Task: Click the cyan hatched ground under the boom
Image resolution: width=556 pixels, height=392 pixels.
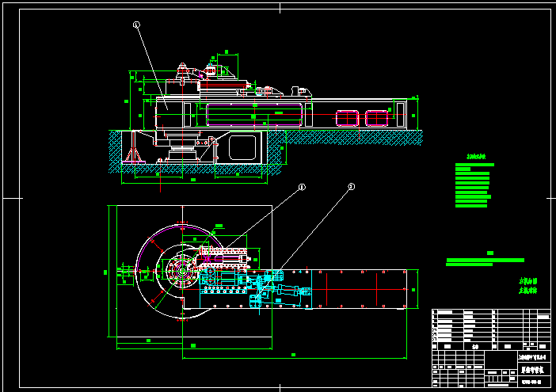Action: point(349,138)
